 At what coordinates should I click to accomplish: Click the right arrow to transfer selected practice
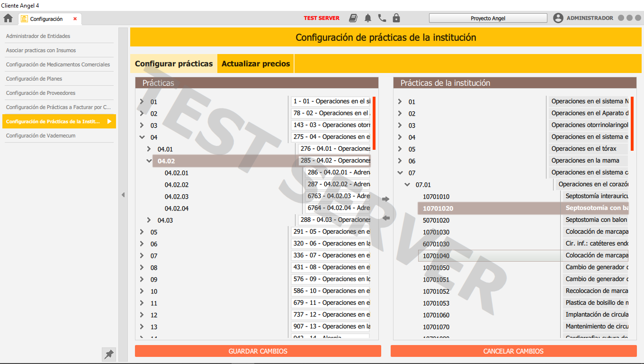point(385,199)
